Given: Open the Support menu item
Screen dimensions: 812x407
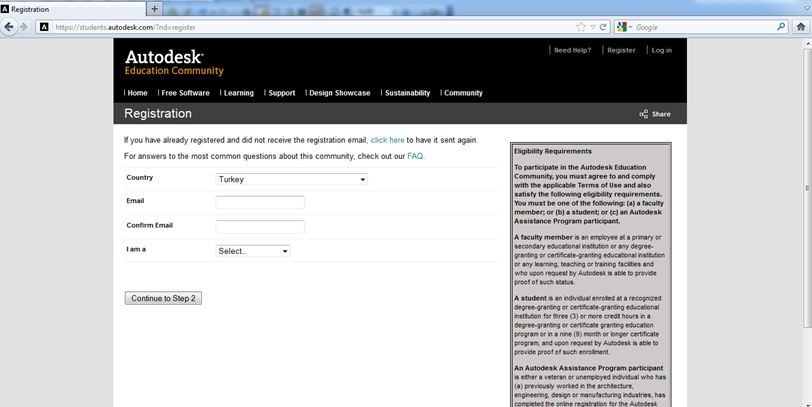Looking at the screenshot, I should coord(282,93).
